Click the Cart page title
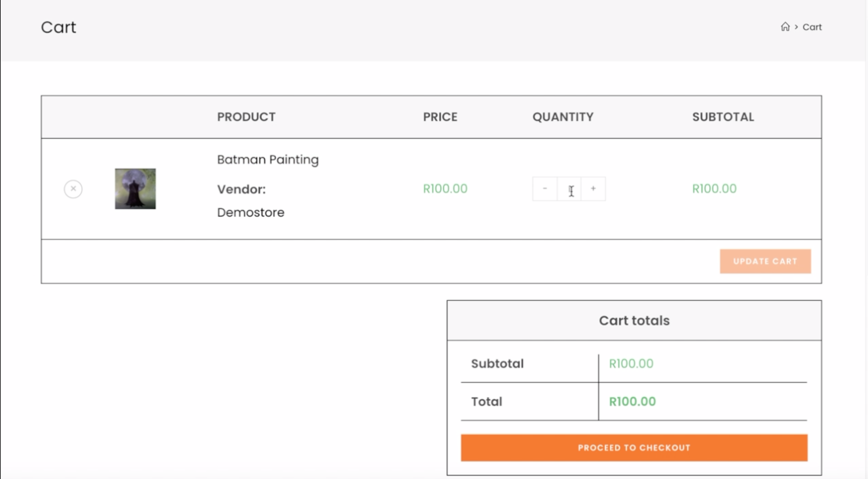Image resolution: width=868 pixels, height=479 pixels. pyautogui.click(x=58, y=27)
